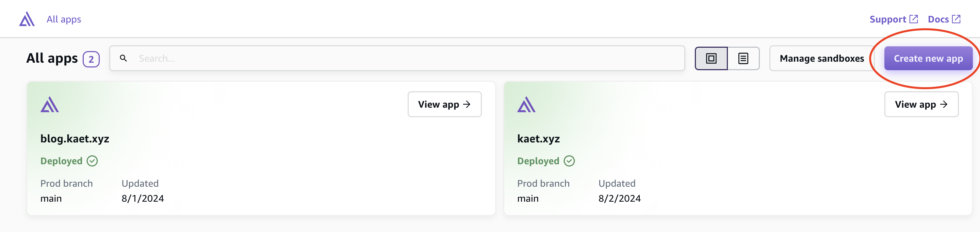The image size is (980, 232).
Task: View app for kaet.xyz
Action: pos(921,104)
